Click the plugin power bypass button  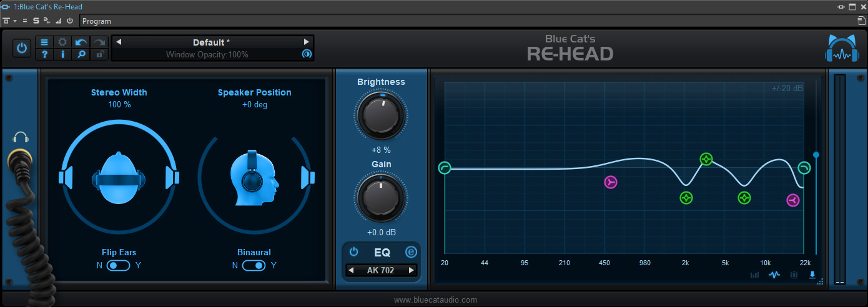[22, 48]
